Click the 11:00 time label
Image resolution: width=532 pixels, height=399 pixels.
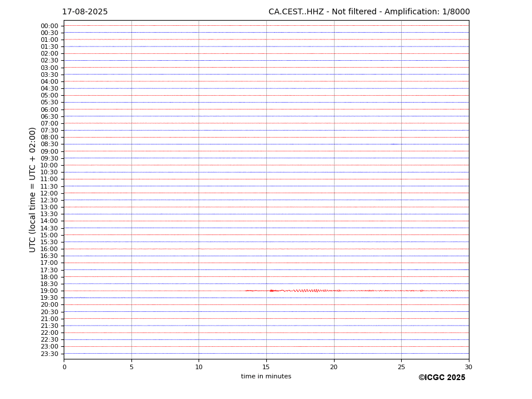click(49, 179)
